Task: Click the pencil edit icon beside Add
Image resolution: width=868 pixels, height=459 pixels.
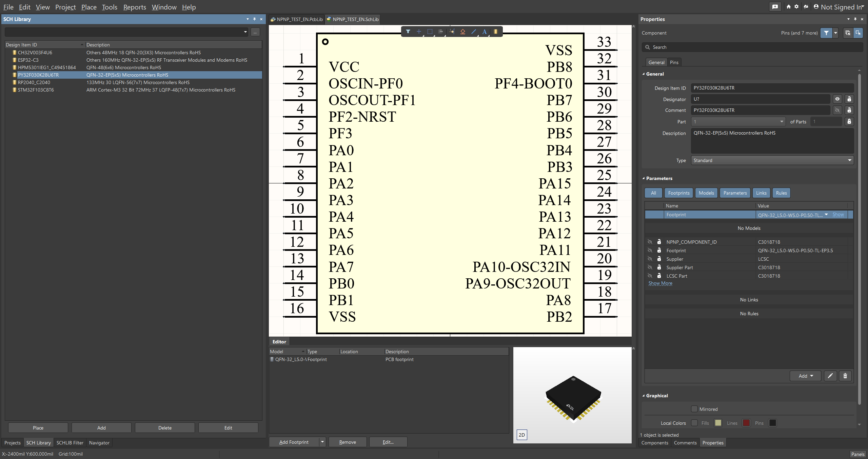Action: click(830, 376)
